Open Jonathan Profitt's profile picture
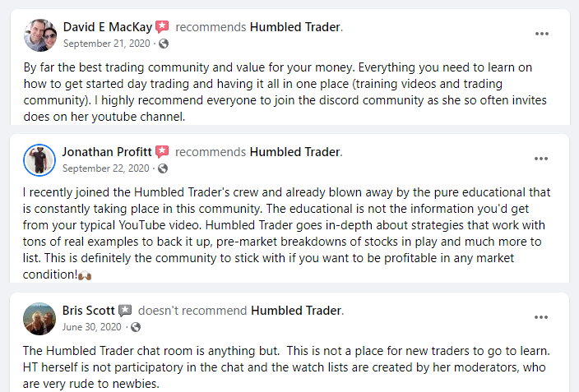The height and width of the screenshot is (392, 579). 39,160
